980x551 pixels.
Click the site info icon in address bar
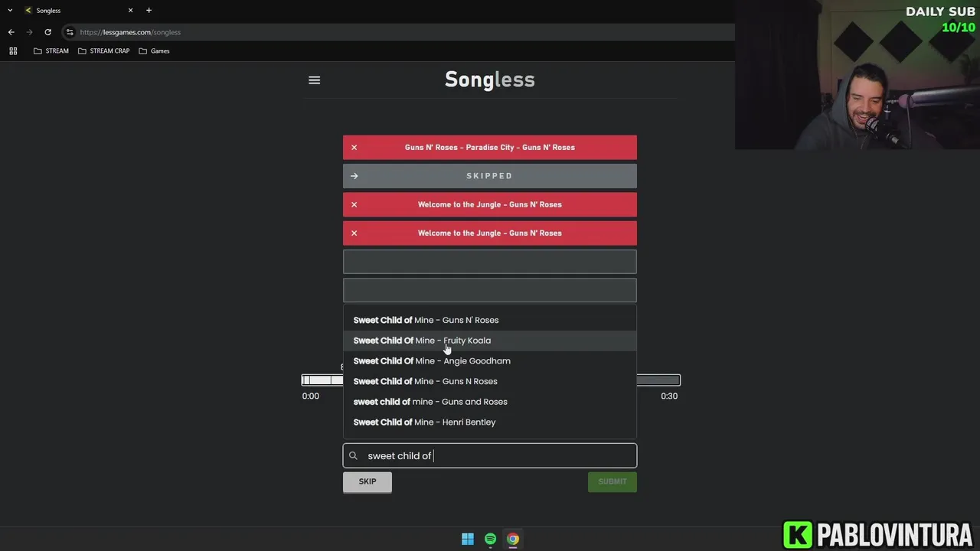pyautogui.click(x=70, y=32)
